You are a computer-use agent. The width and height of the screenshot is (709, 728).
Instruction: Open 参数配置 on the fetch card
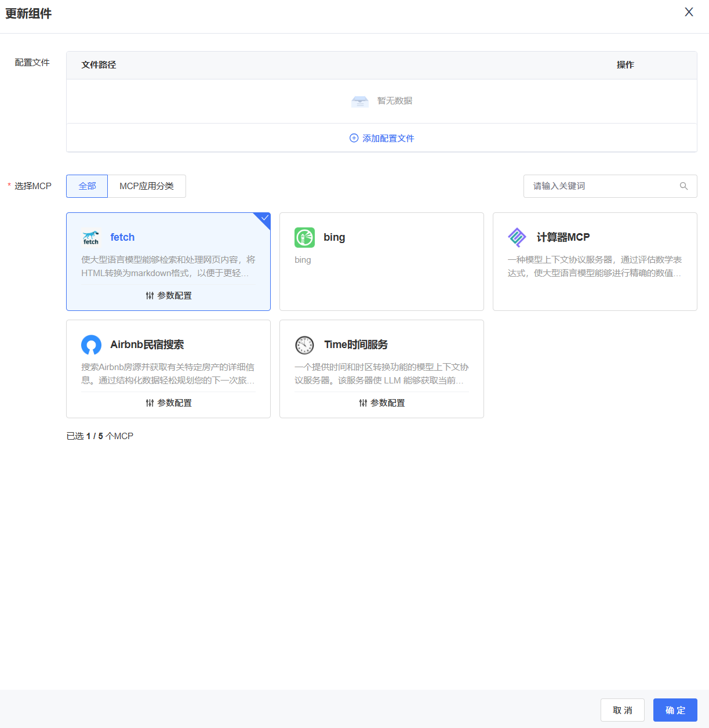(x=169, y=295)
